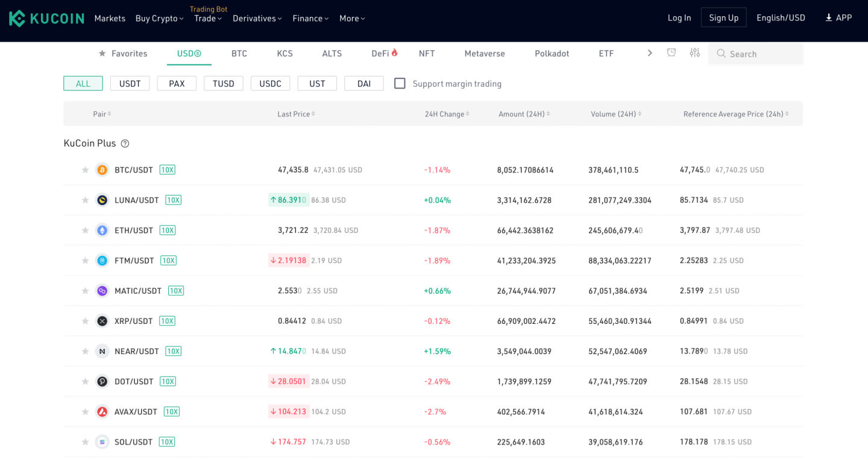868x459 pixels.
Task: Enable Support margin trading checkbox
Action: [400, 83]
